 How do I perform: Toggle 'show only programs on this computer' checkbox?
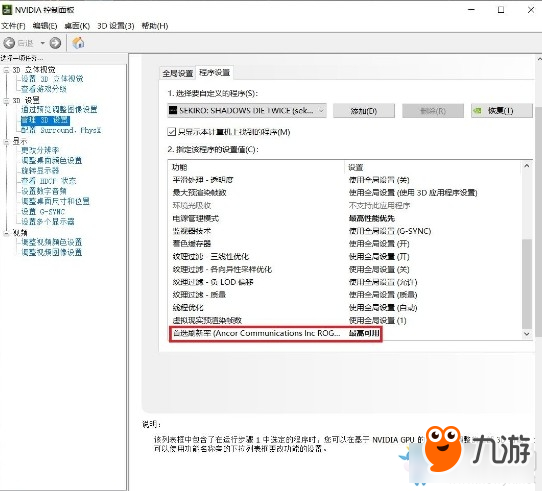(x=171, y=131)
